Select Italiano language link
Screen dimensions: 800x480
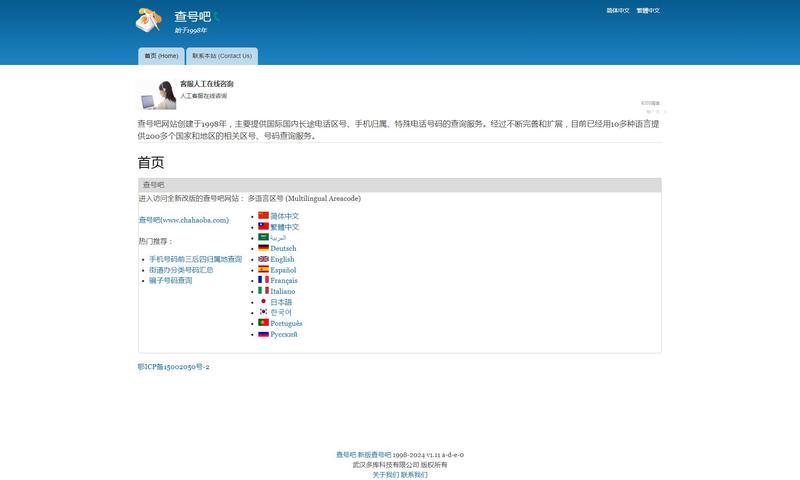click(283, 291)
